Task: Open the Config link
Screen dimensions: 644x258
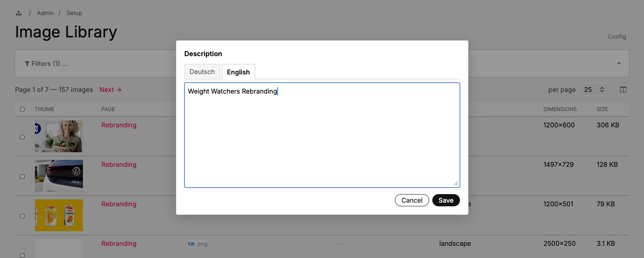Action: pyautogui.click(x=617, y=37)
